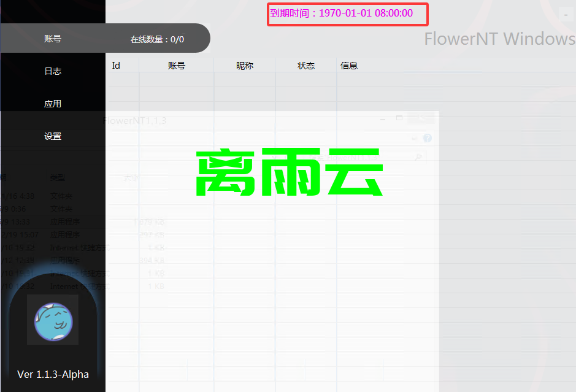
Task: Click the blue globe app logo icon
Action: (53, 320)
